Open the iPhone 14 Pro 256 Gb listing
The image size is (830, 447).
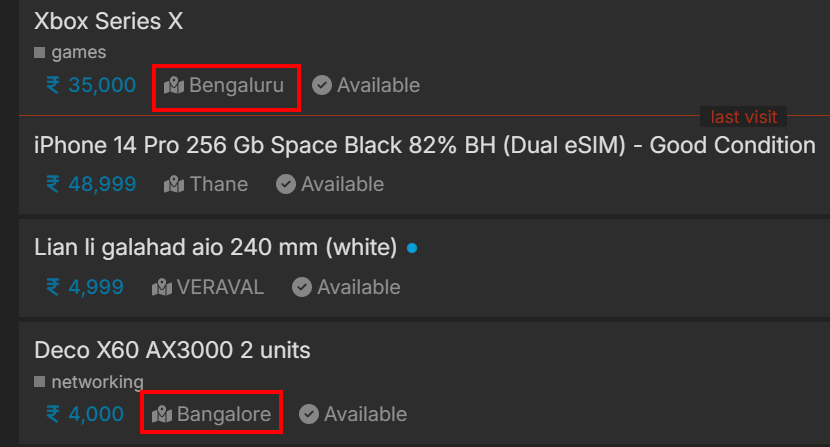(425, 146)
